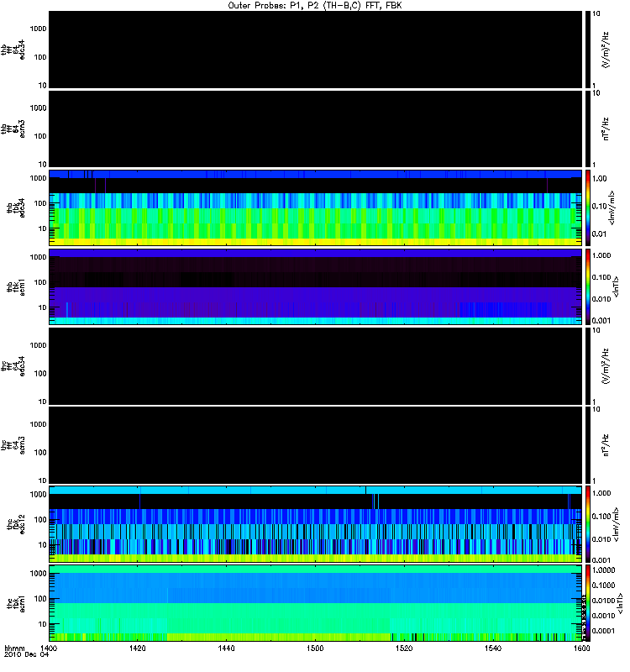Click the 'thc fff 64 scm3' y-axis title
Screen dimensions: 630x672
(x=13, y=445)
